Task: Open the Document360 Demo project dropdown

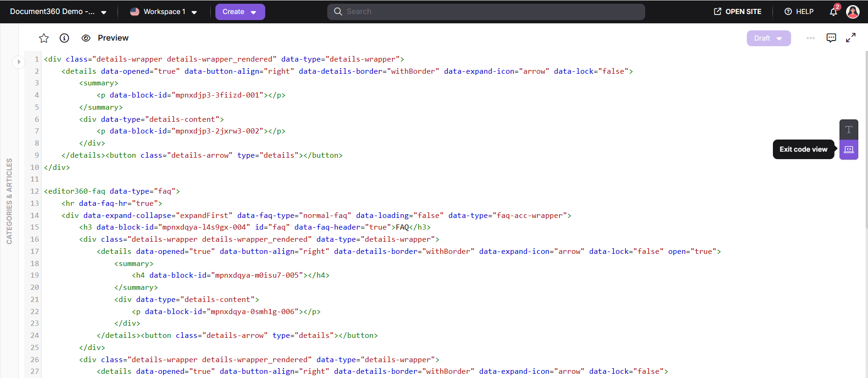Action: pos(58,12)
